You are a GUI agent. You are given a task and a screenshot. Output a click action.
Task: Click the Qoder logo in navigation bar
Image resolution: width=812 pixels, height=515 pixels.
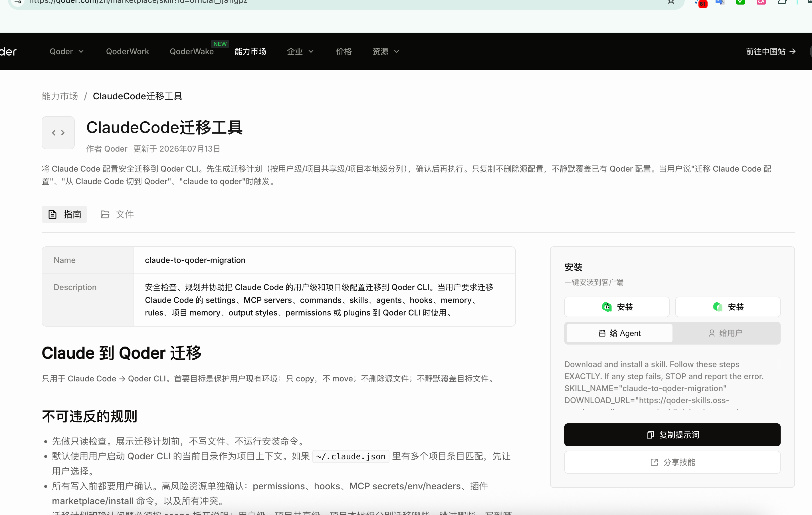pos(8,52)
